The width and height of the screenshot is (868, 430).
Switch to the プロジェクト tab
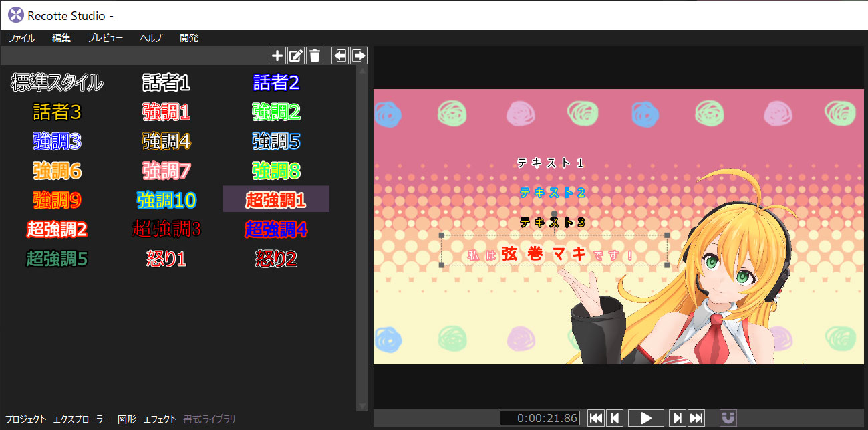coord(25,419)
